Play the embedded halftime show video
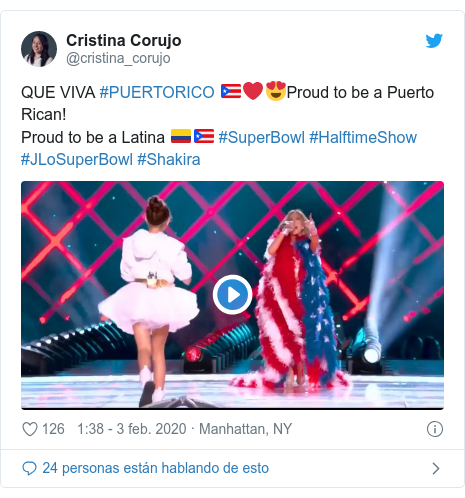Screen dimensions: 465x498 point(232,295)
